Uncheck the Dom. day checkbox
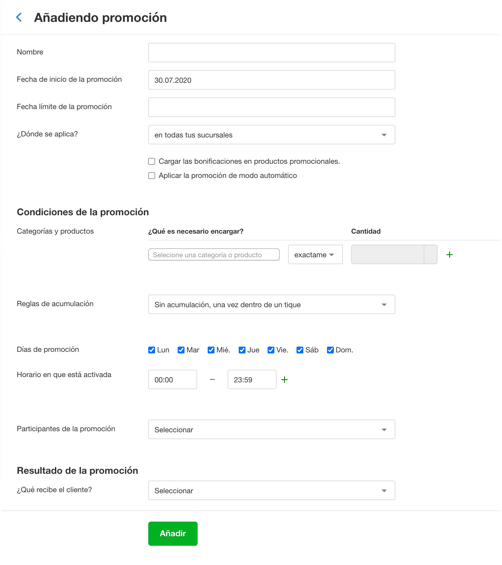502x565 pixels. (x=330, y=350)
